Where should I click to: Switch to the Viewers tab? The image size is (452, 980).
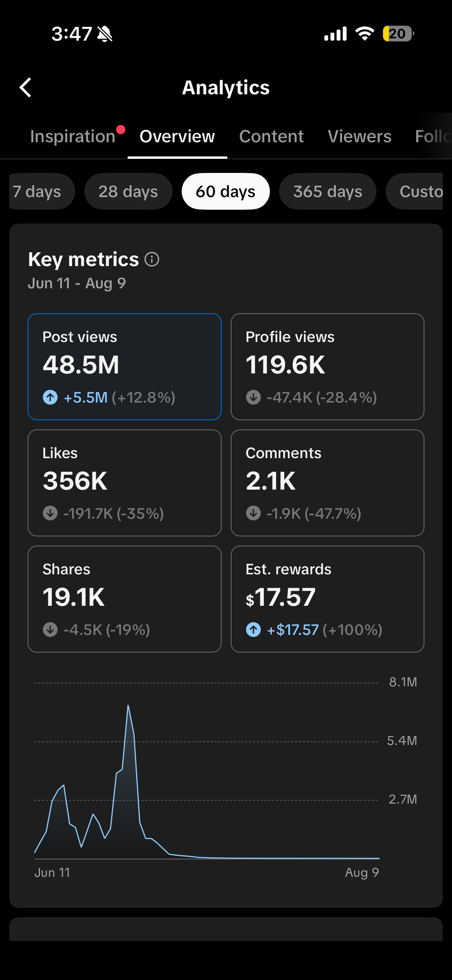tap(360, 136)
